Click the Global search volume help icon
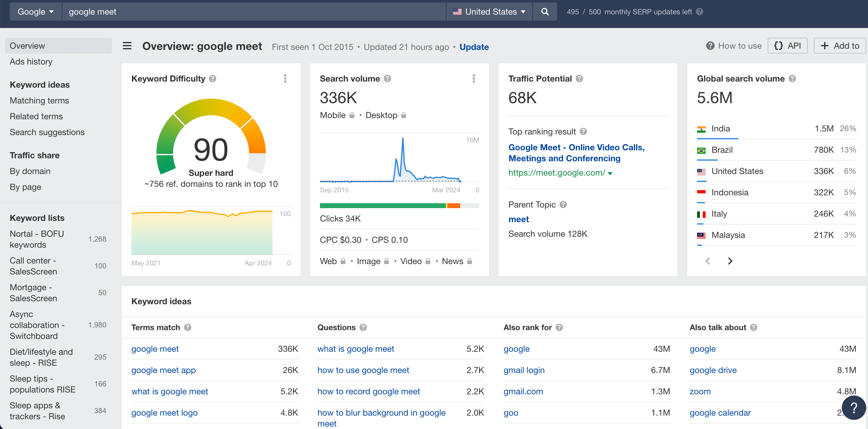 click(x=792, y=78)
